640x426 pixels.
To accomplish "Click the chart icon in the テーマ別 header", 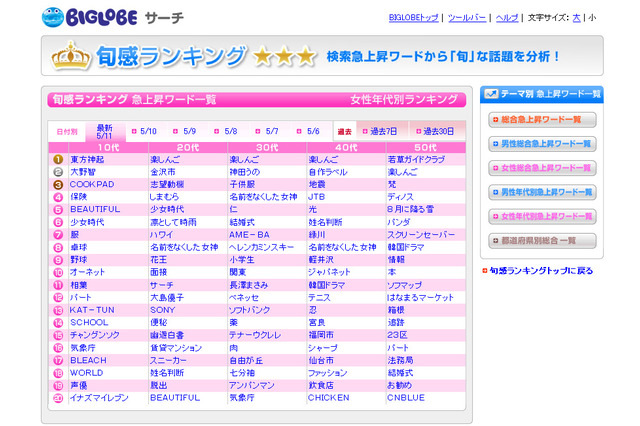I will (491, 94).
